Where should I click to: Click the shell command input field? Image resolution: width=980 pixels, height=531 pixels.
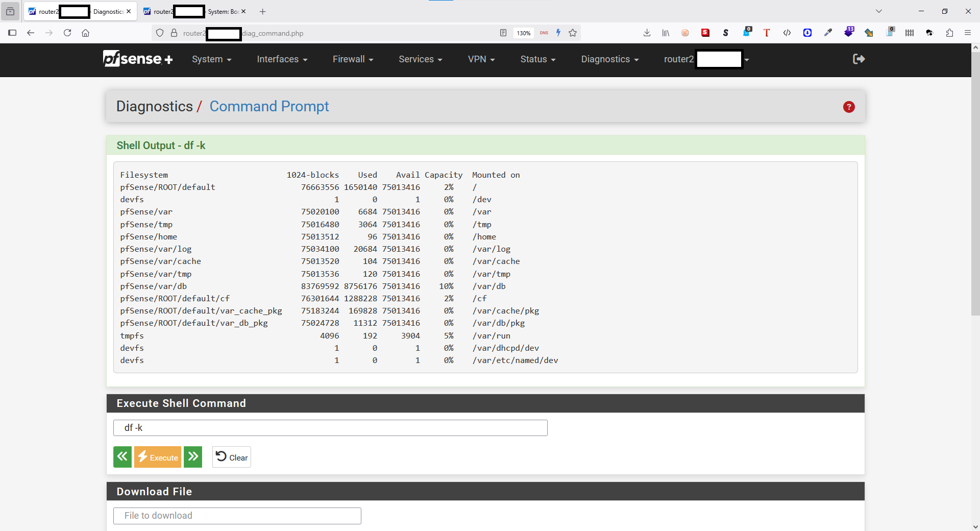330,428
